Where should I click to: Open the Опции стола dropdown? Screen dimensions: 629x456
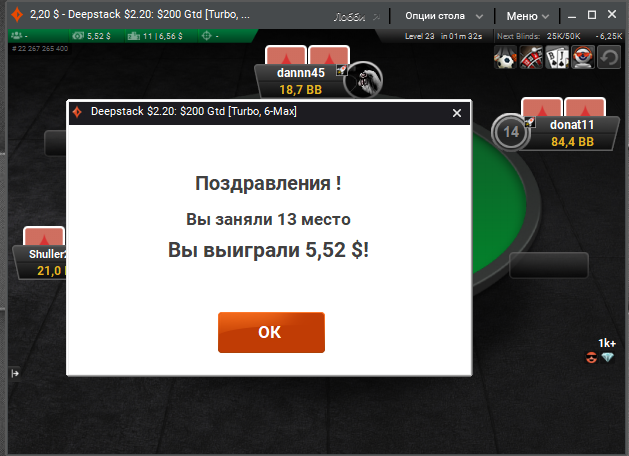pyautogui.click(x=443, y=16)
